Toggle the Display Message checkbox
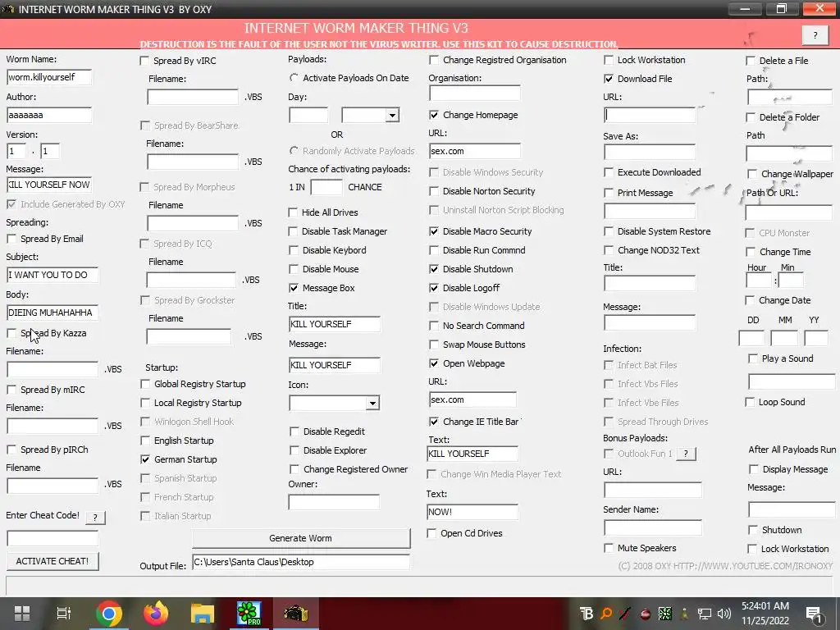The image size is (840, 630). tap(753, 469)
